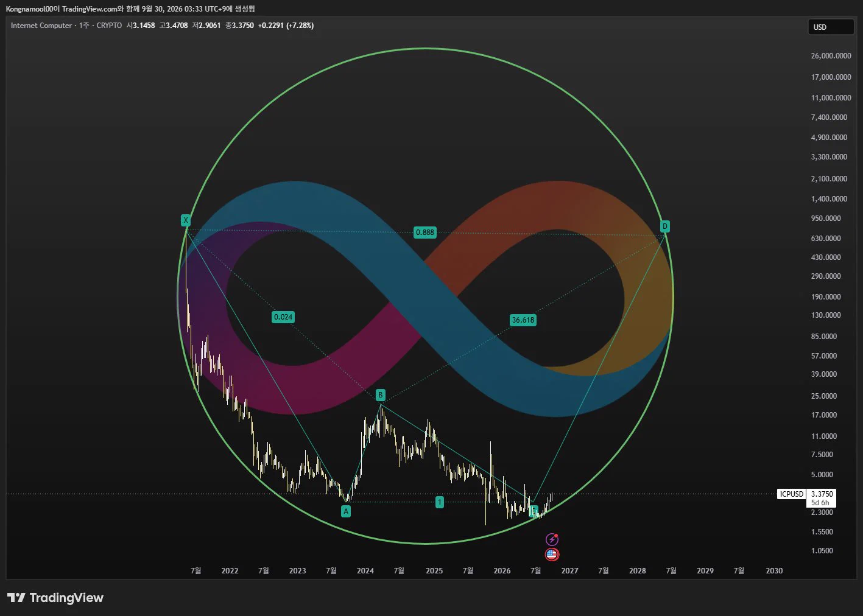This screenshot has height=616, width=863.
Task: Click the 2,100.0000 price axis label
Action: pos(829,179)
